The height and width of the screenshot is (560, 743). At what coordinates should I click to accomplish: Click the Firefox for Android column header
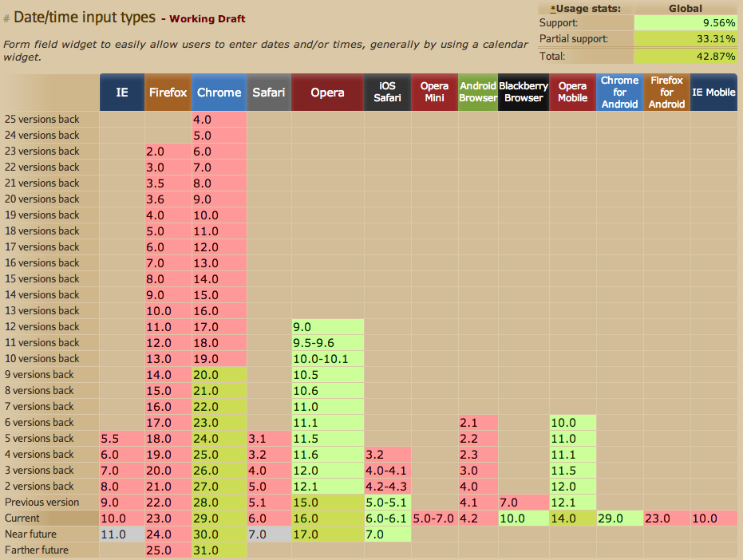[666, 92]
